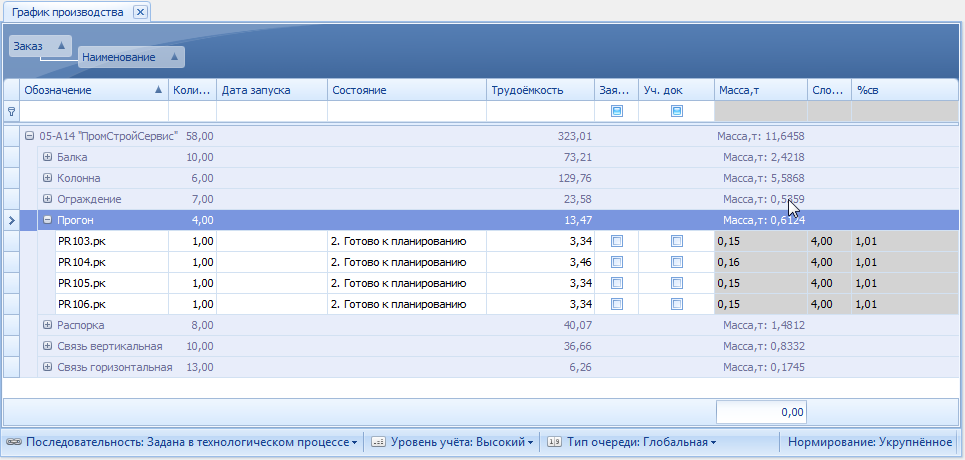Sort by the %св column header
This screenshot has width=965, height=460.
[905, 90]
